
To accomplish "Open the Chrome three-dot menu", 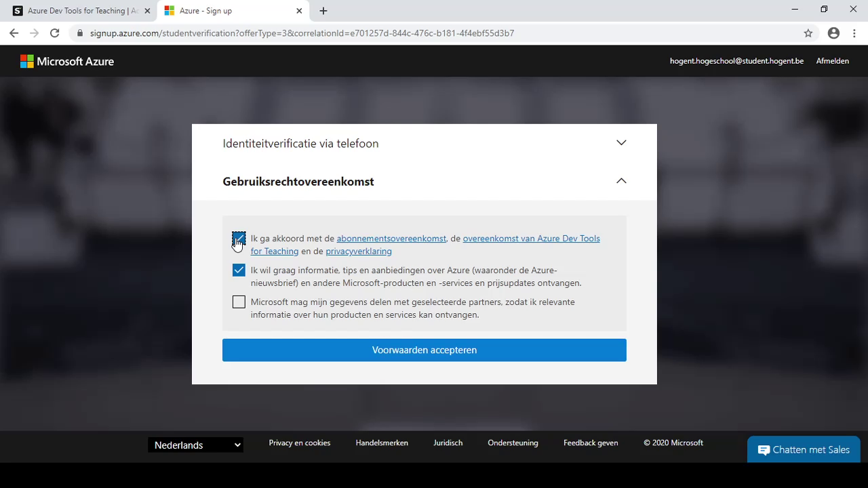I will [854, 33].
